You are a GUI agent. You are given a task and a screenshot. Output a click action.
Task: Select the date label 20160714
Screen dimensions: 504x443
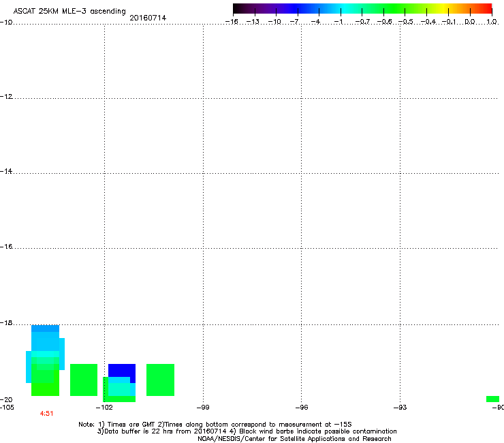coord(148,18)
